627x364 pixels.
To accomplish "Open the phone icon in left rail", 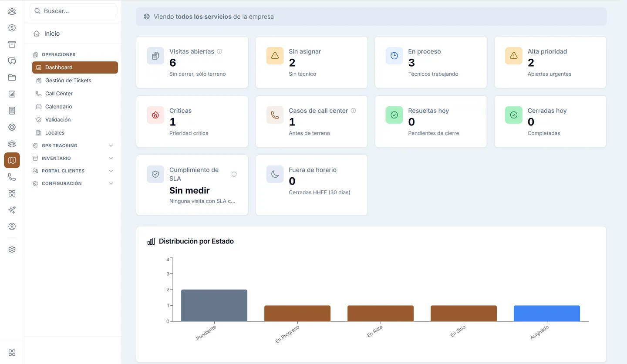I will point(12,177).
